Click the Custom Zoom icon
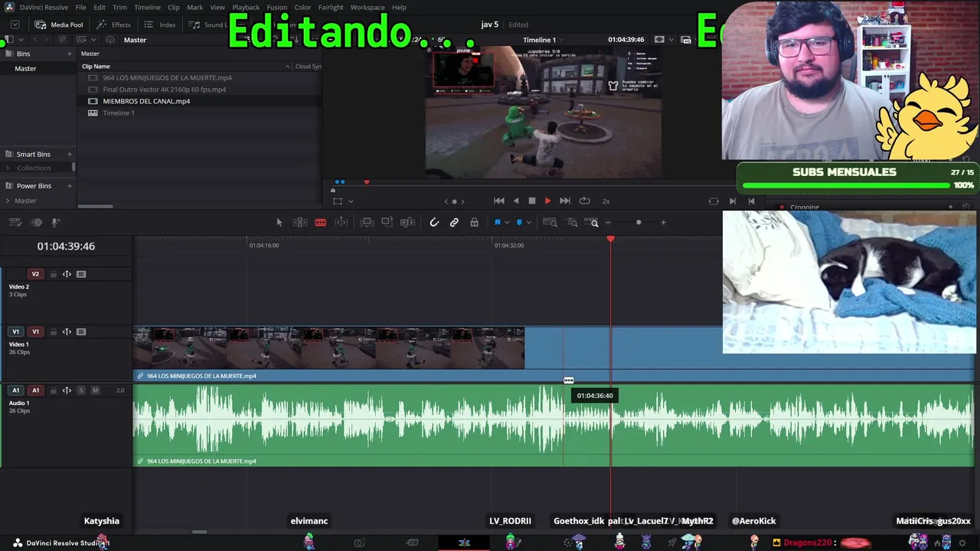 pyautogui.click(x=591, y=223)
